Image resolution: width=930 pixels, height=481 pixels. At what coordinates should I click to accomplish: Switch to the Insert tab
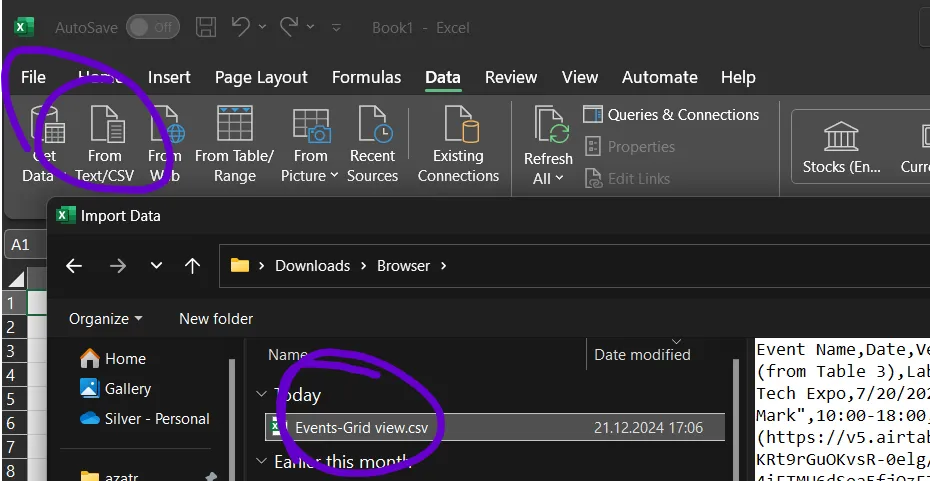point(169,77)
